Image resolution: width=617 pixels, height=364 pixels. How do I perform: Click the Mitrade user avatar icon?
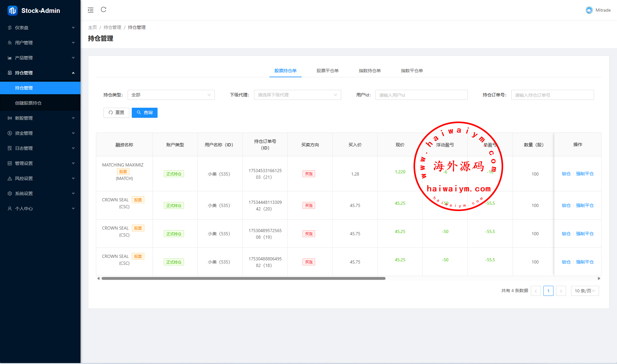point(589,10)
